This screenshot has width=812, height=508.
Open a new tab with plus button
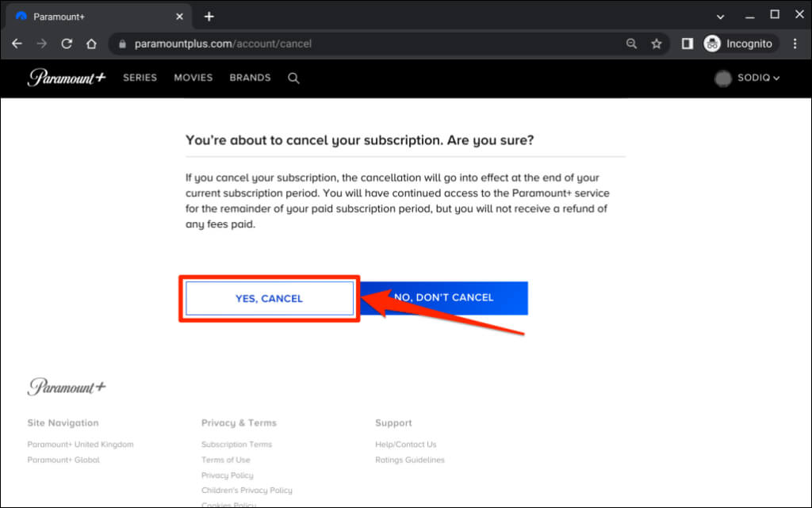tap(209, 16)
